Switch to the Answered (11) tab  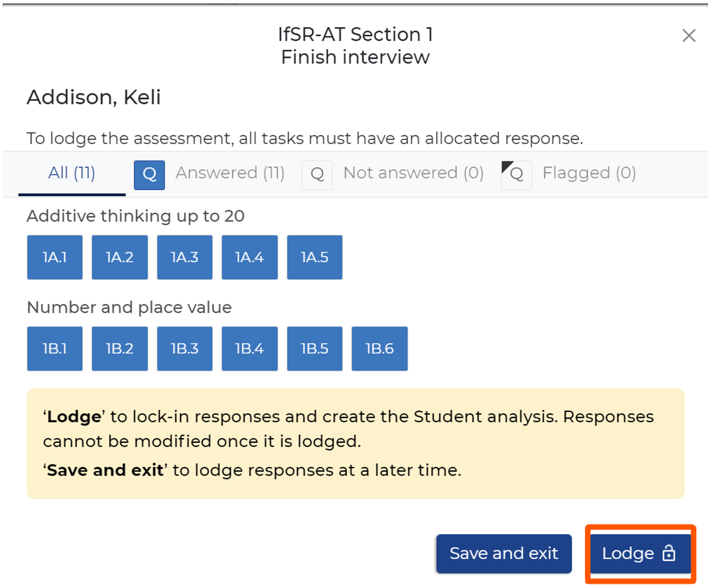[x=230, y=173]
